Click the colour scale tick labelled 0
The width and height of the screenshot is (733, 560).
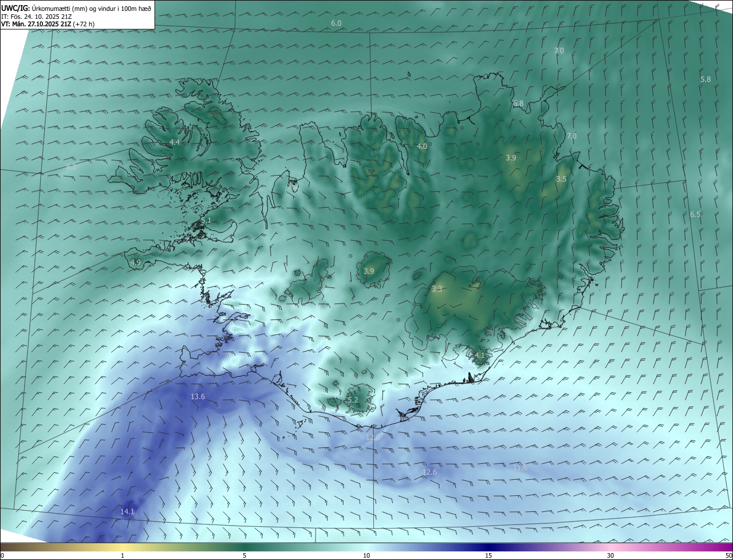pyautogui.click(x=2, y=555)
